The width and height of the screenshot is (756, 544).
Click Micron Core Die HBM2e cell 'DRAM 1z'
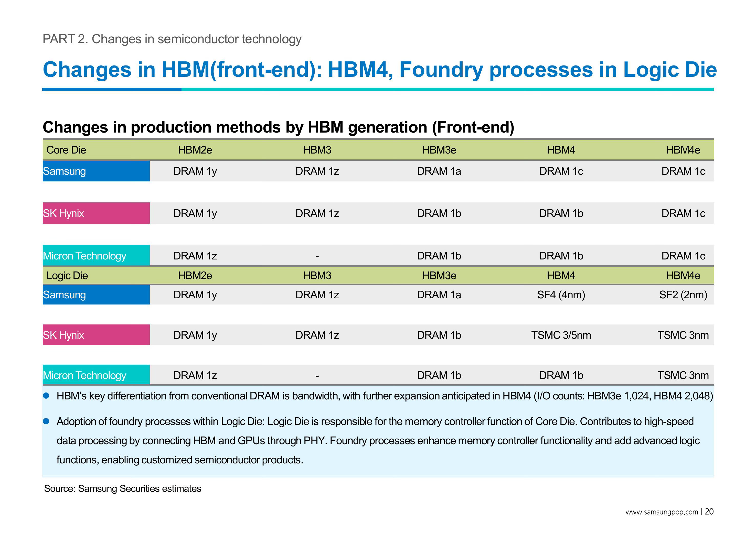[x=195, y=256]
